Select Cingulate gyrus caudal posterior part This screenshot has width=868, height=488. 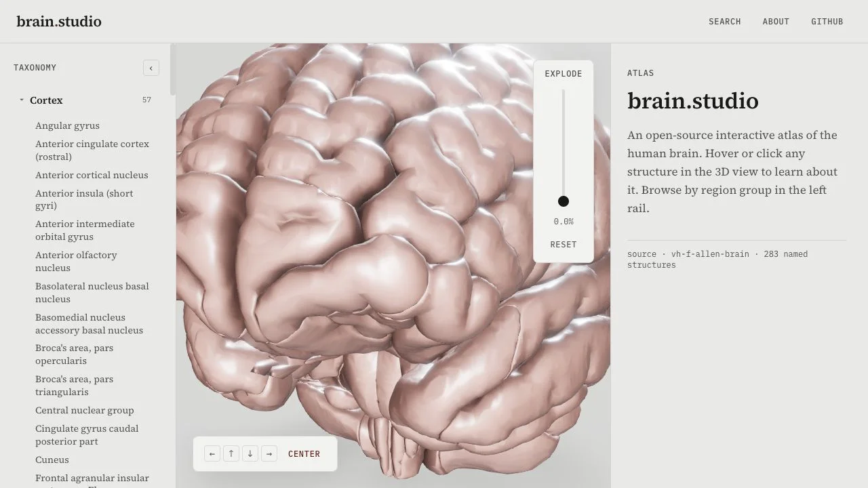click(87, 435)
